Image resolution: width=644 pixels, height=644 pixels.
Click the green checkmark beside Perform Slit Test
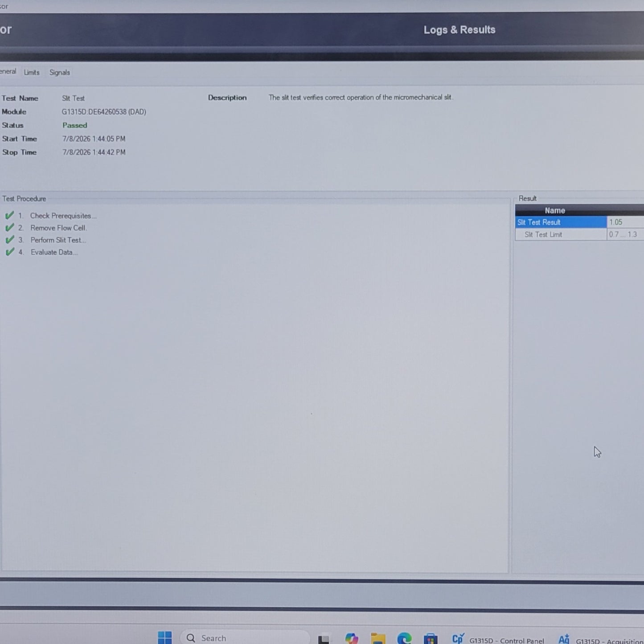pyautogui.click(x=10, y=240)
